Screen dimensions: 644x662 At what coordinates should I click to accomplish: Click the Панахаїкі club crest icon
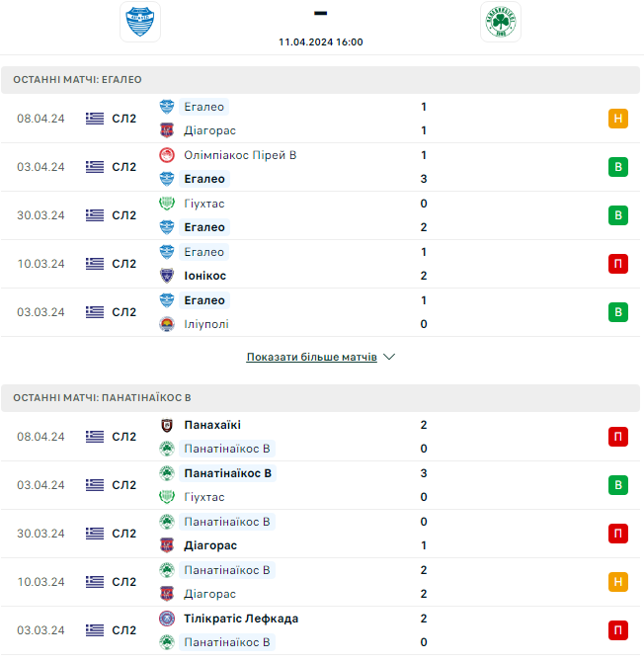[x=167, y=425]
